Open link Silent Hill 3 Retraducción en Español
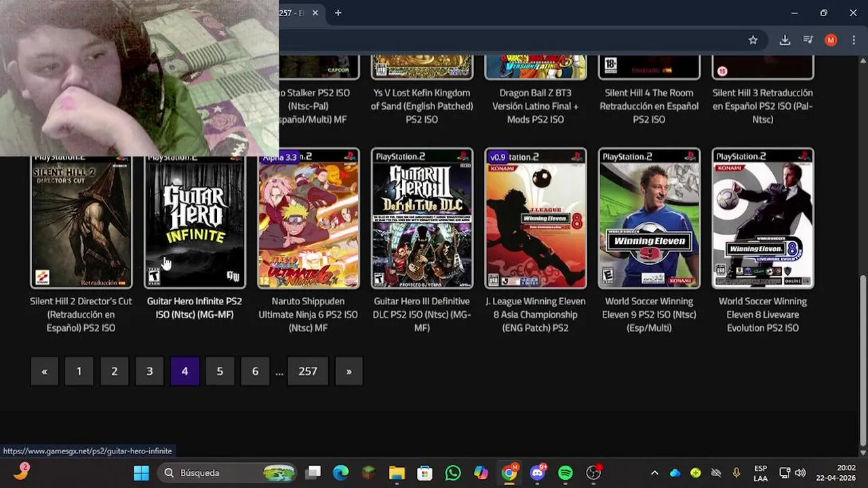 tap(763, 106)
